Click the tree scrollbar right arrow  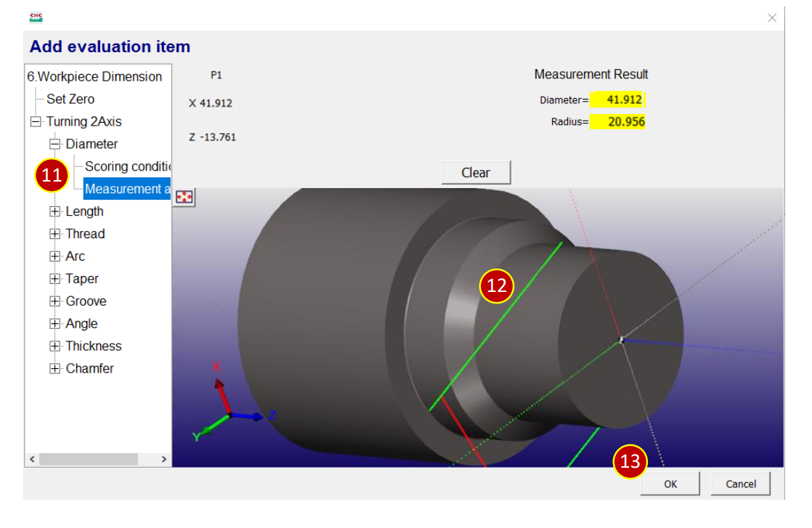[164, 459]
